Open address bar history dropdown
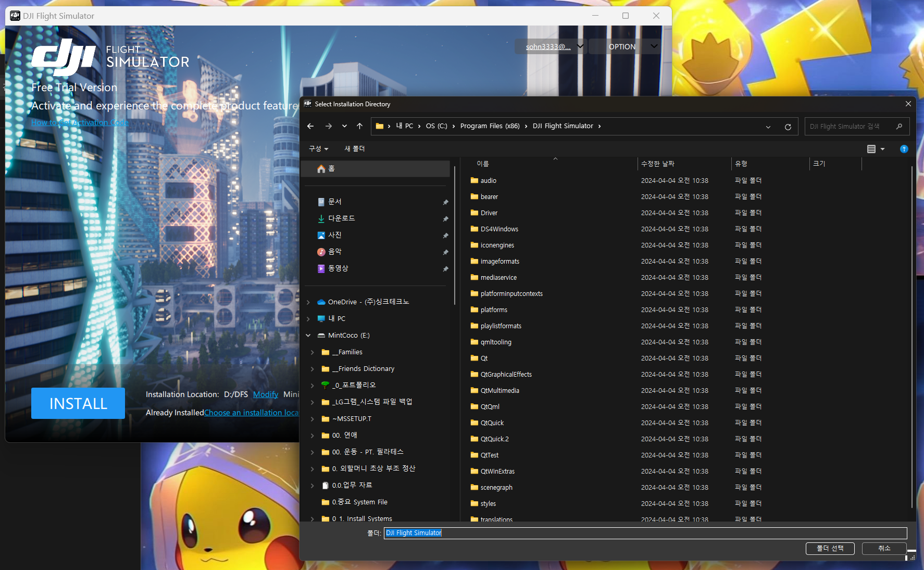The image size is (924, 570). tap(768, 127)
